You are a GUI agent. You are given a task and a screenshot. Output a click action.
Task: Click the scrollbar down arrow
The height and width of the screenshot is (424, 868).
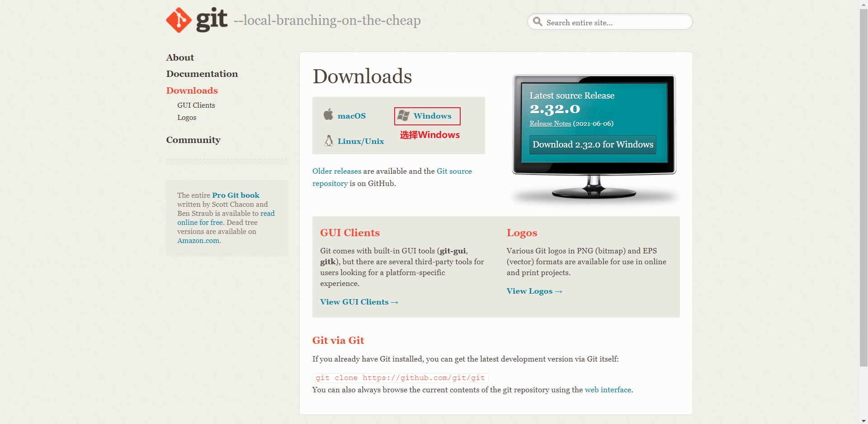point(863,420)
